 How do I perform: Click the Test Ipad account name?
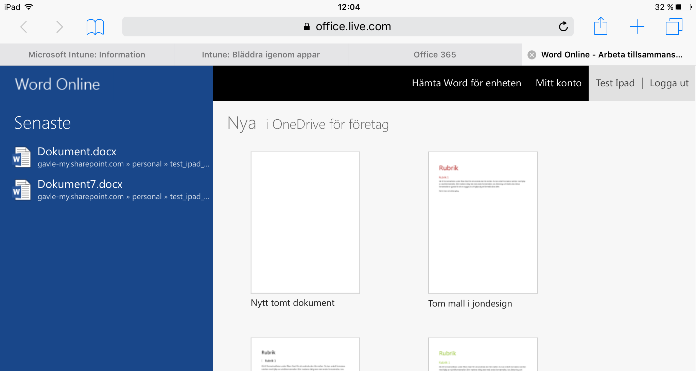tap(615, 83)
